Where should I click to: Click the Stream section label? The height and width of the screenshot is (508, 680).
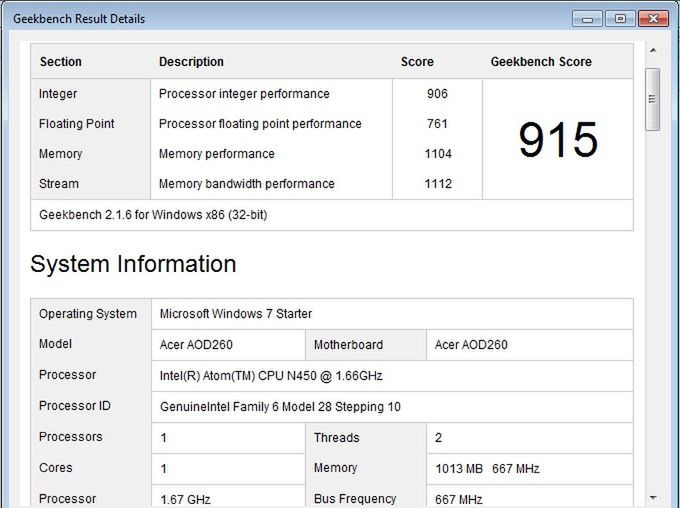[59, 184]
